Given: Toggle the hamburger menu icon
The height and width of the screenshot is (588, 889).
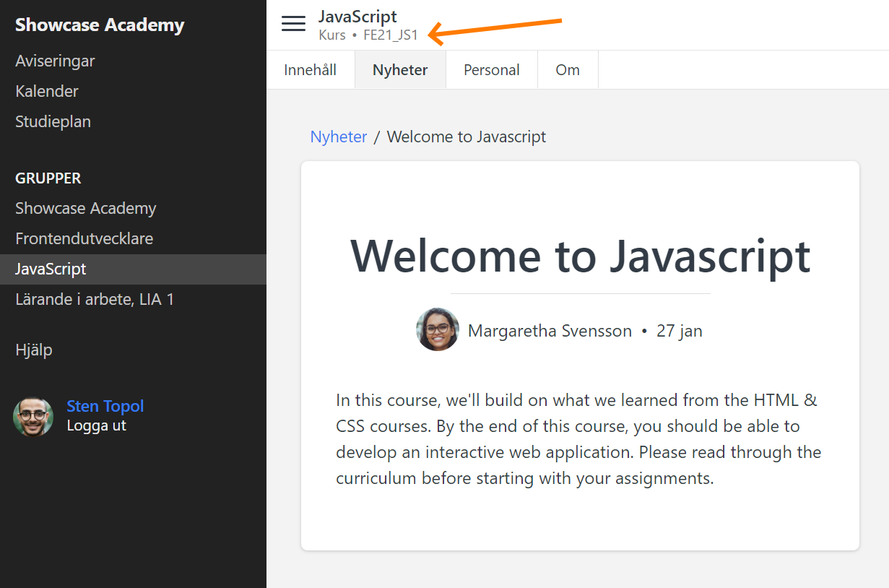Looking at the screenshot, I should click(x=293, y=24).
